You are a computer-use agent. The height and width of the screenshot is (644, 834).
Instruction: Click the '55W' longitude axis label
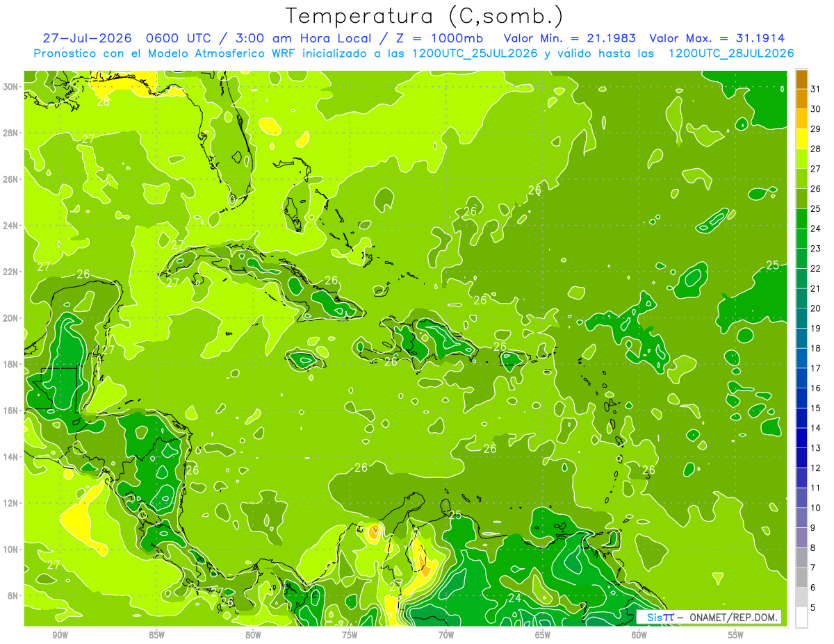coord(736,634)
